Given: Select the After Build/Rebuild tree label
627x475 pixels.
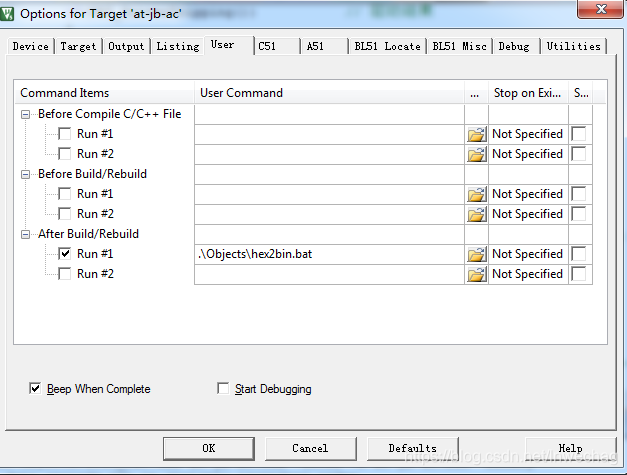Looking at the screenshot, I should [88, 234].
